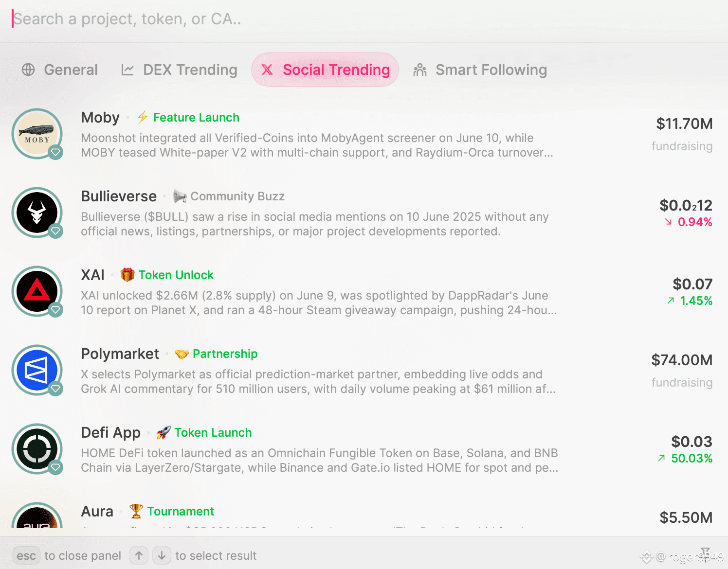Open the Token Unlock tag on XAI
Screen dimensions: 728x569
pos(167,275)
